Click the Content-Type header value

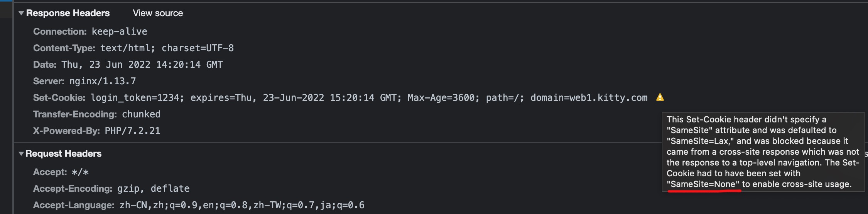tap(167, 48)
